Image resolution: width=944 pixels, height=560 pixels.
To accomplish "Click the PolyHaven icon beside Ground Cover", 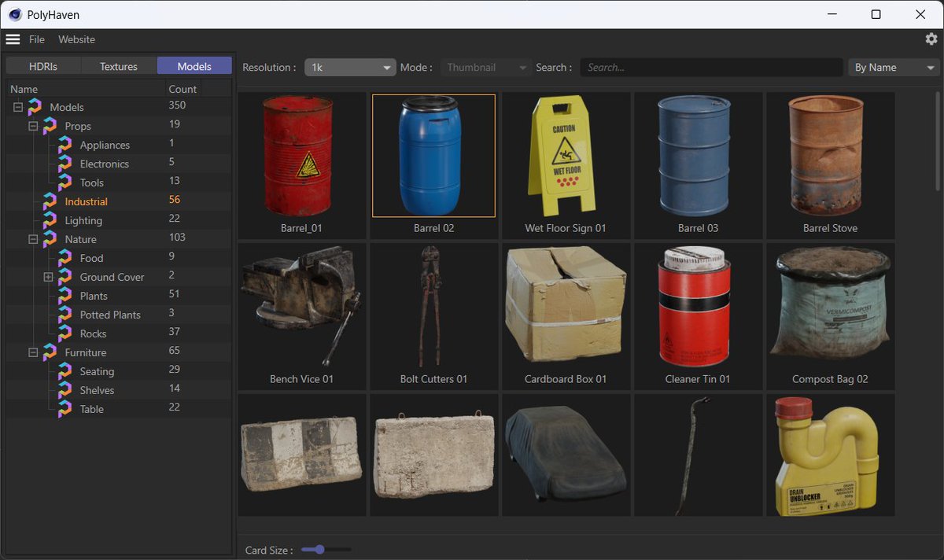I will point(65,277).
